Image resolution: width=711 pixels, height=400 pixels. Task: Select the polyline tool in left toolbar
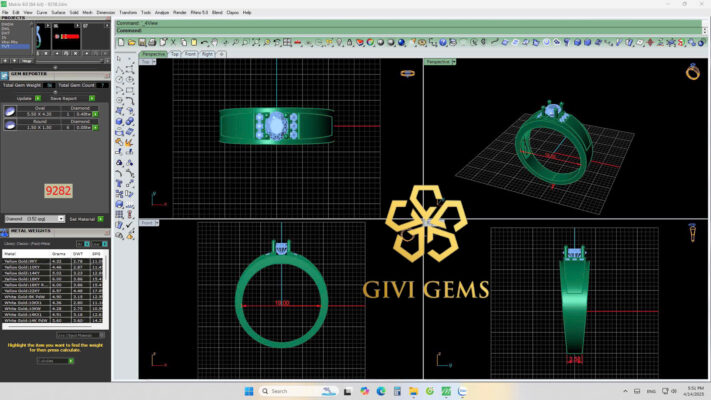coord(119,69)
